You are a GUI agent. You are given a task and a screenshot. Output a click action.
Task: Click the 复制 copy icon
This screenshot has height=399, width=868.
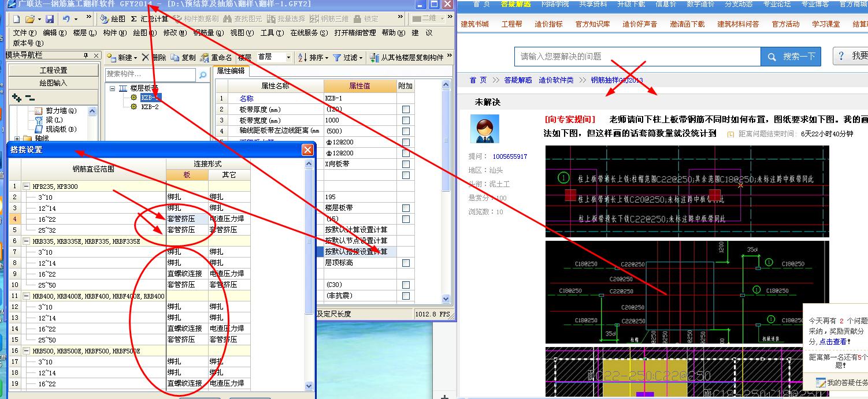(175, 57)
